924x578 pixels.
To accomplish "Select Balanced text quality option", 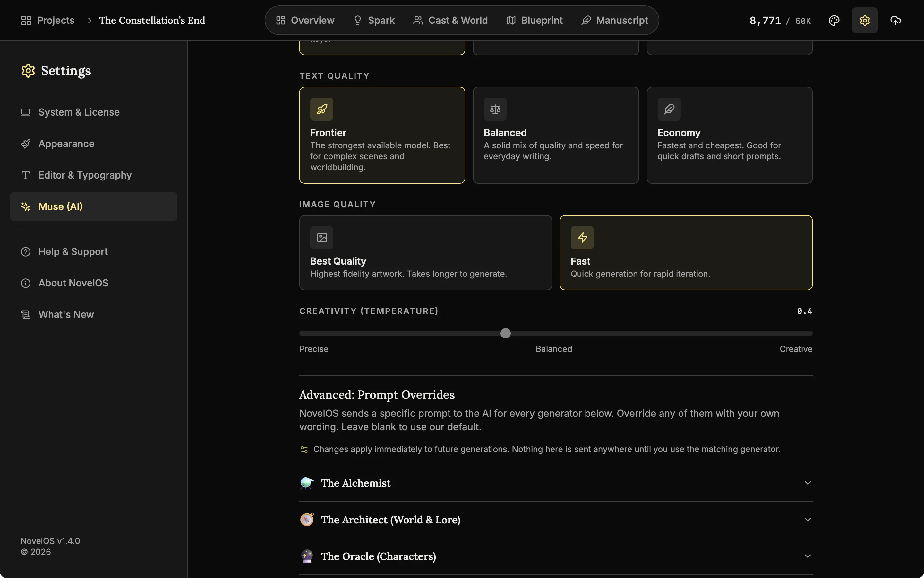I will pyautogui.click(x=556, y=135).
